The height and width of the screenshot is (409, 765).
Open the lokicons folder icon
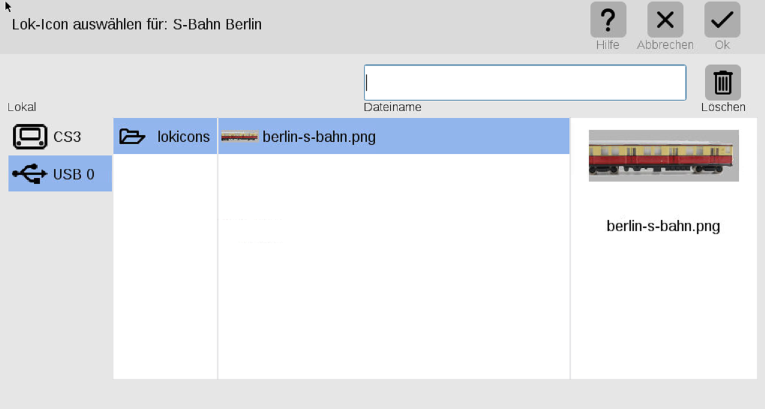[x=133, y=136]
